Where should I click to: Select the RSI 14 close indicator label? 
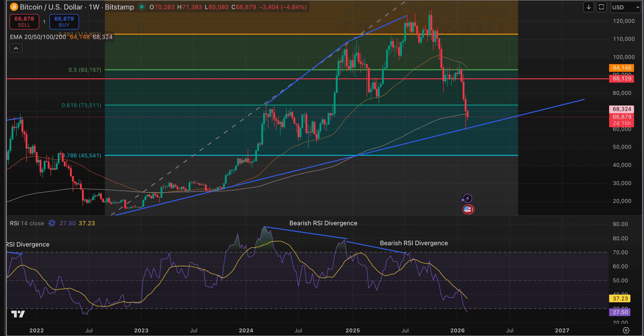pyautogui.click(x=27, y=223)
